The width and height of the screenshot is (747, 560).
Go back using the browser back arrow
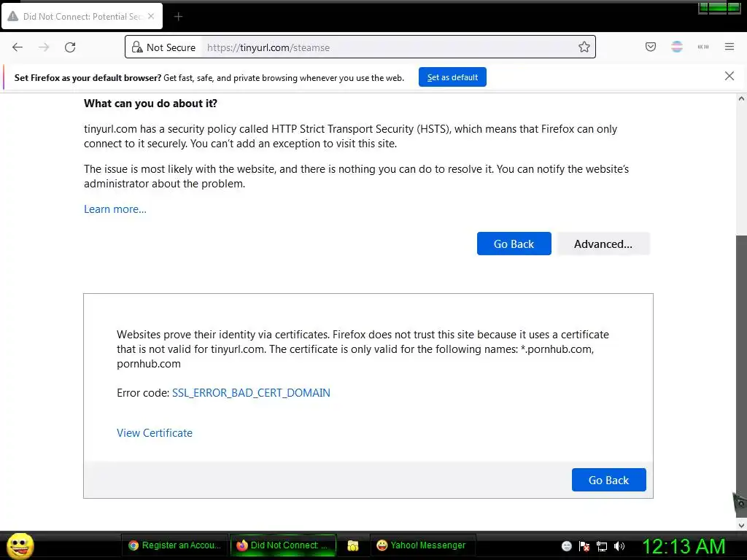pos(18,47)
